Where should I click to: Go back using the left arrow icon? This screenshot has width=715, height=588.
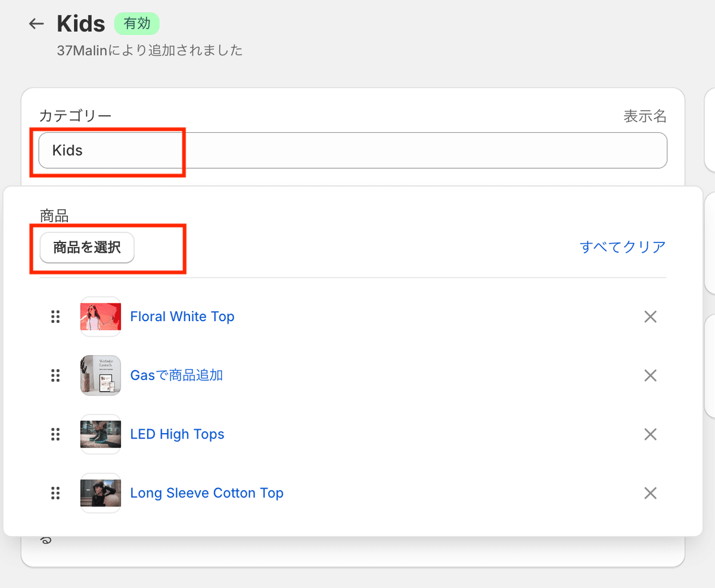[37, 24]
